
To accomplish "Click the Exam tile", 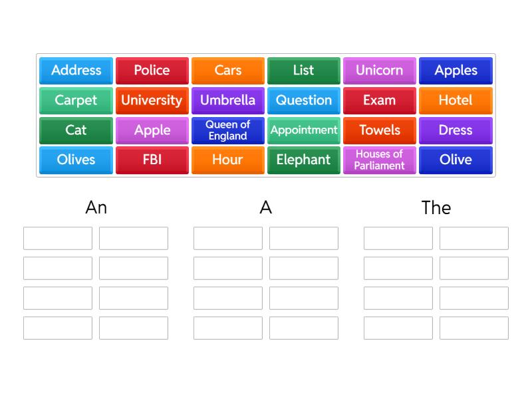I will pos(379,100).
